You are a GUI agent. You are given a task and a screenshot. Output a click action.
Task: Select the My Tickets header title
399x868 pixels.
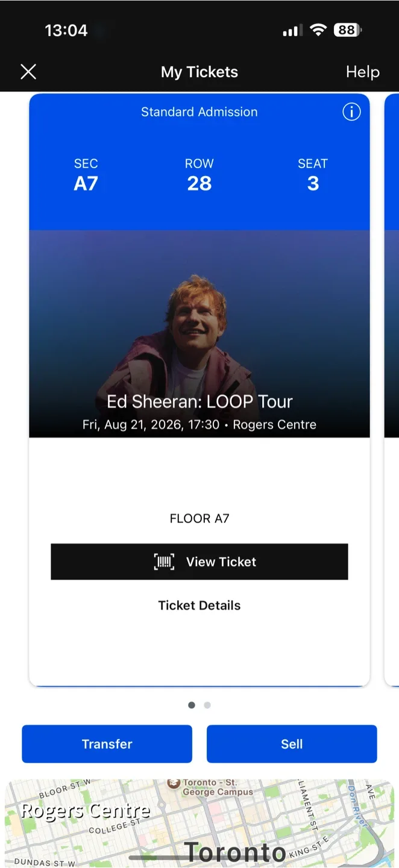coord(199,72)
